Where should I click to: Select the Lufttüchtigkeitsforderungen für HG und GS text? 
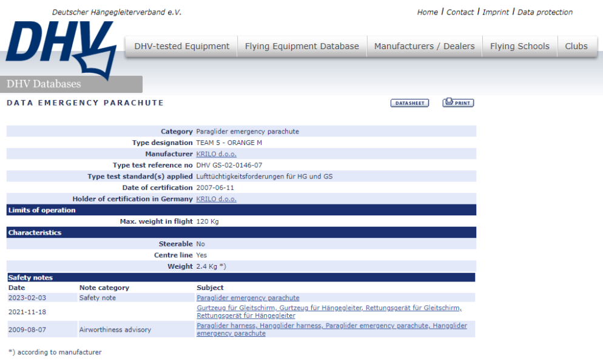[x=264, y=177]
